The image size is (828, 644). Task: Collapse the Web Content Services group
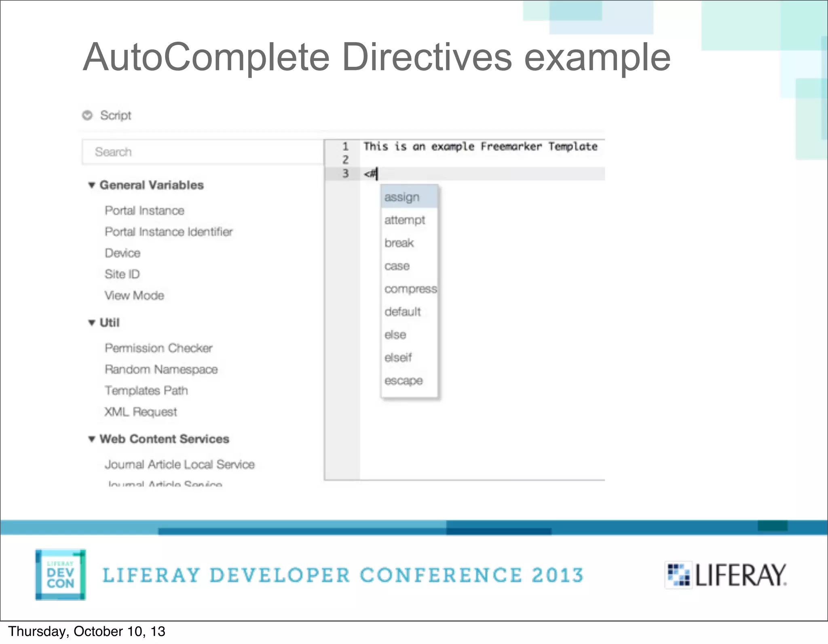tap(92, 439)
